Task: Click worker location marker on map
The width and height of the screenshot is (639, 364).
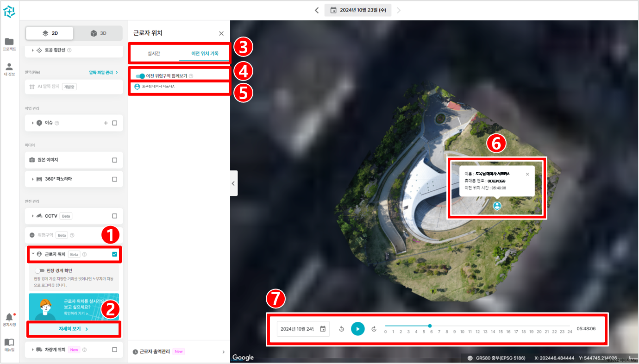Action: pyautogui.click(x=497, y=206)
